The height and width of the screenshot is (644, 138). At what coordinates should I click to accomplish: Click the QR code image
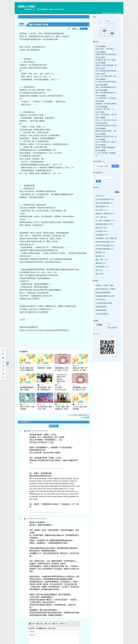pyautogui.click(x=107, y=347)
